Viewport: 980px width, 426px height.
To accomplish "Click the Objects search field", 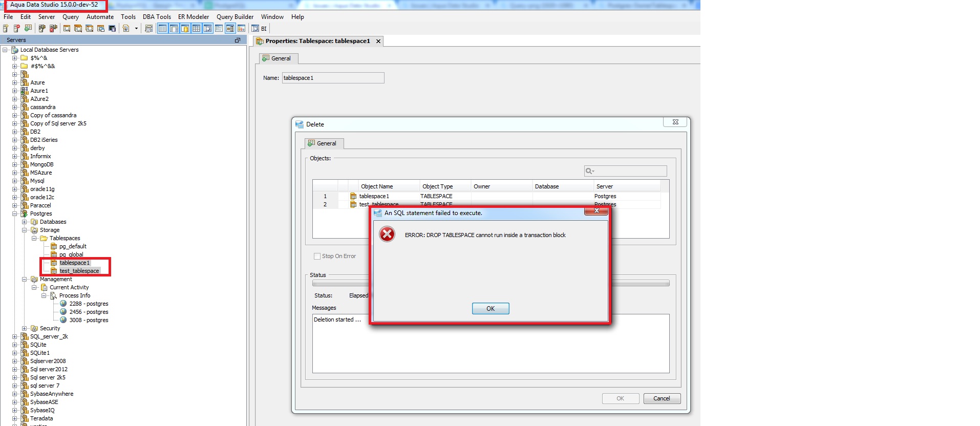I will [x=625, y=171].
